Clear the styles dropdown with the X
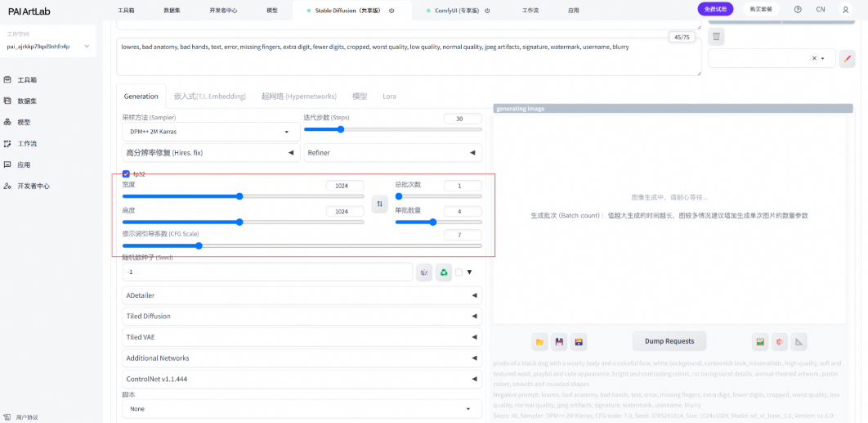The image size is (868, 423). [814, 58]
